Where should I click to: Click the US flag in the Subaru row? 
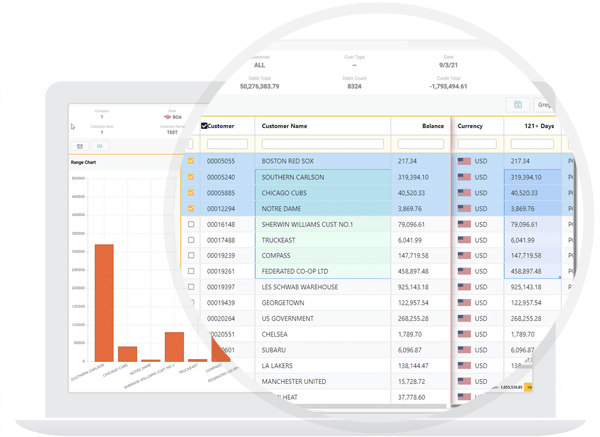[x=464, y=350]
